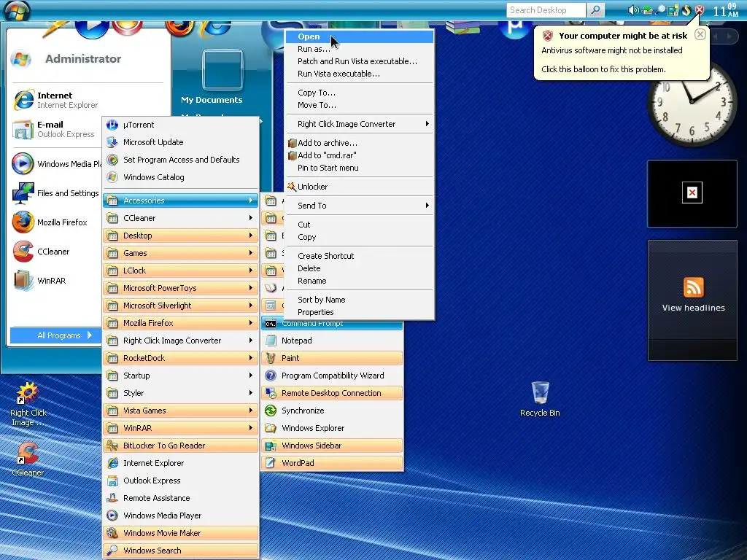Close the security warning balloon
This screenshot has height=560, width=747.
(700, 34)
